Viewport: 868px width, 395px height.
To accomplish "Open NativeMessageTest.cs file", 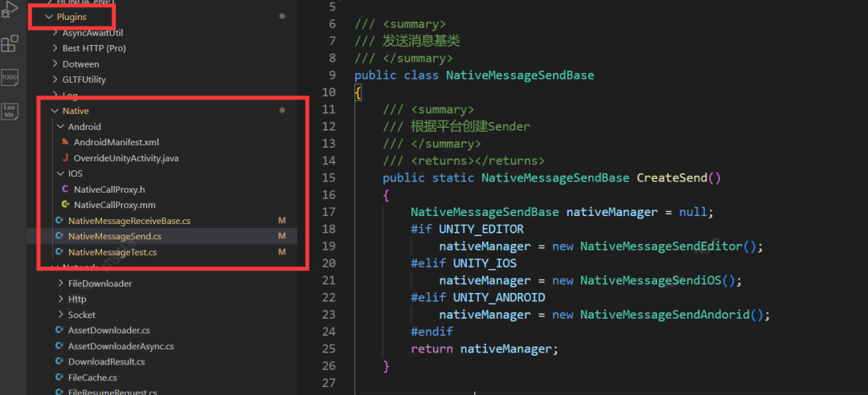I will tap(113, 252).
